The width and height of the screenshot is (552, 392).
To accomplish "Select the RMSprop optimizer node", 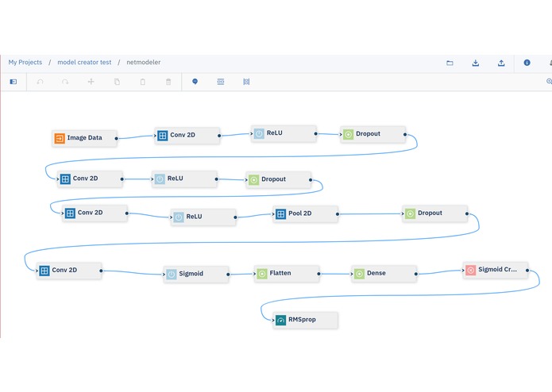I will click(306, 321).
